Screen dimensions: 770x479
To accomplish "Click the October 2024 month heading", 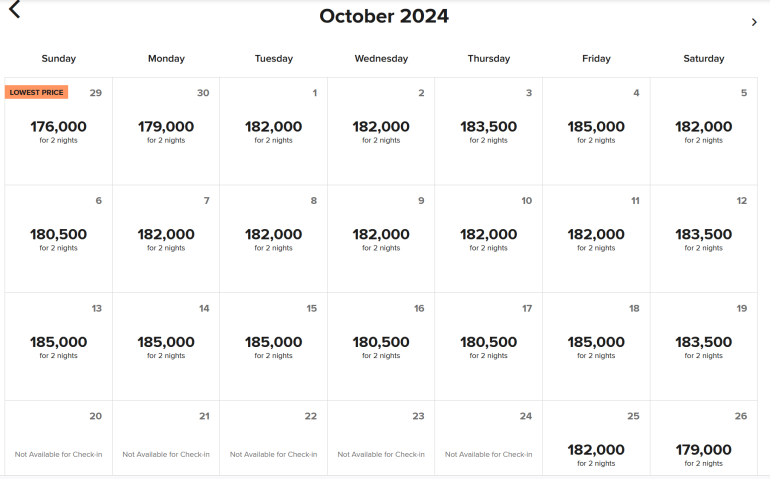I will click(384, 16).
